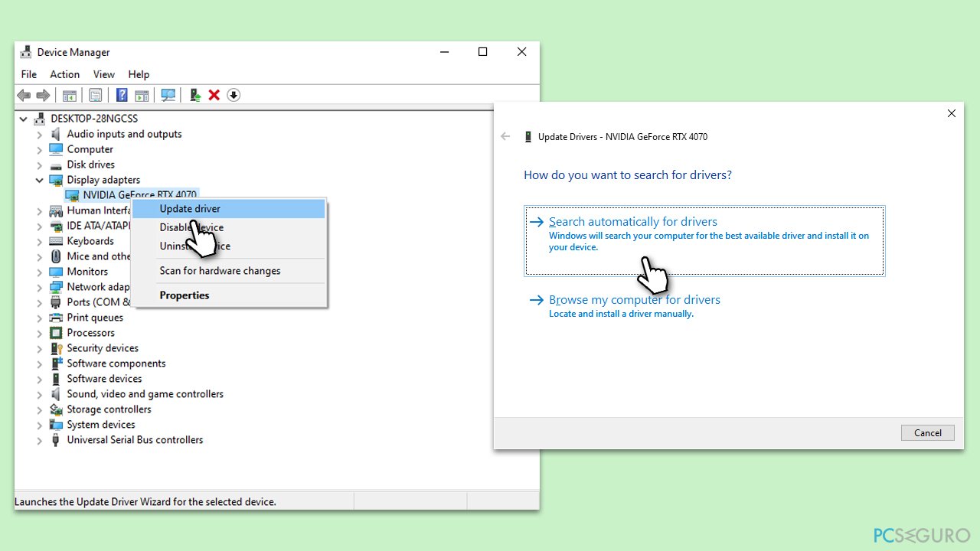Click the Computer category monitor icon

56,149
